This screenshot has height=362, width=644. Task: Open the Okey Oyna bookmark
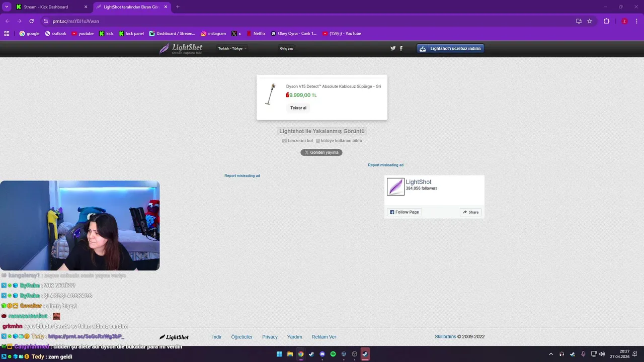click(x=294, y=34)
